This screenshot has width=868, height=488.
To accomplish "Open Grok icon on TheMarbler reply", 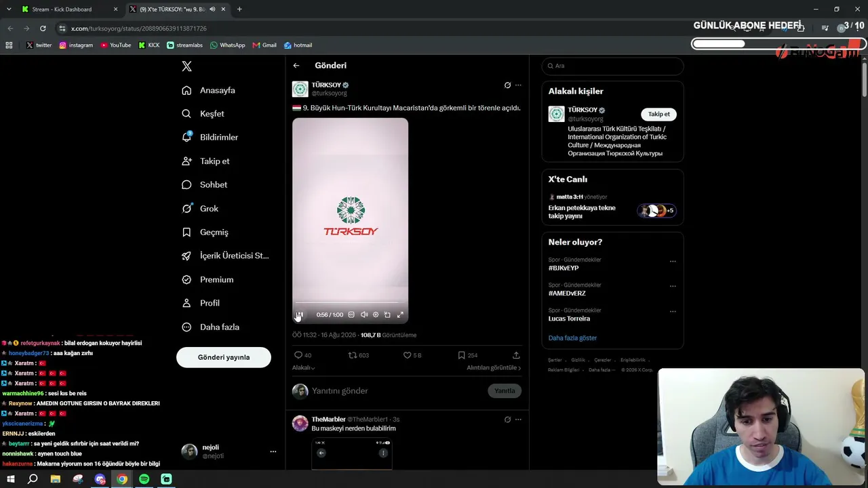I will pyautogui.click(x=507, y=420).
